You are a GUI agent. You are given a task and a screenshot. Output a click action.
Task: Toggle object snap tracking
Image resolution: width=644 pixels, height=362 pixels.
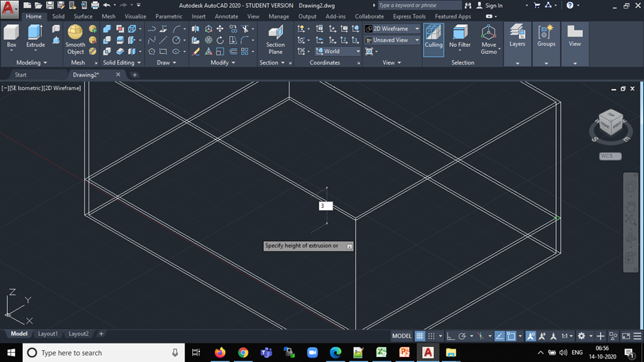pyautogui.click(x=499, y=336)
